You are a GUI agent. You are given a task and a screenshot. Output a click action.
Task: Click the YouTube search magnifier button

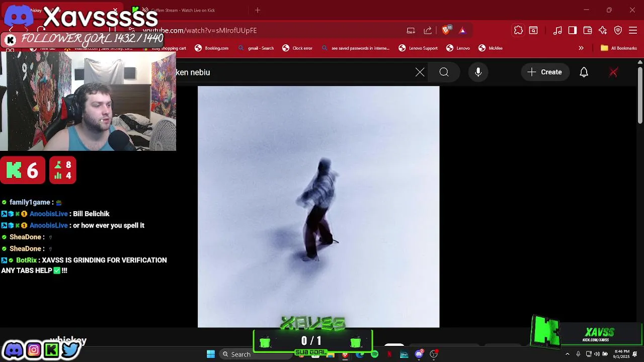pyautogui.click(x=444, y=72)
